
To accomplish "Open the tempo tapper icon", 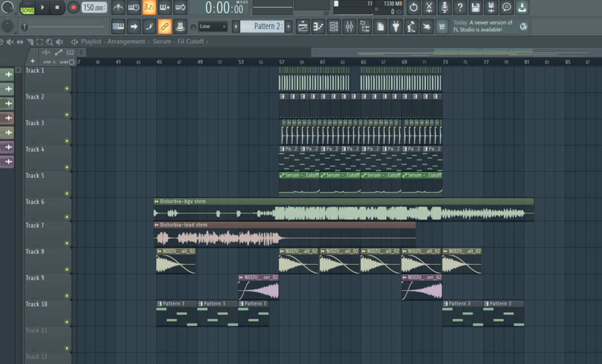I will click(411, 27).
